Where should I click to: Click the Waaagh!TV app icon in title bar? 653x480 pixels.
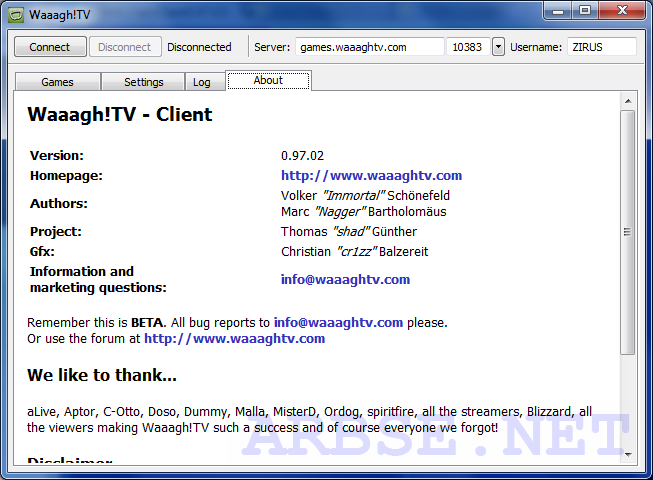[16, 15]
